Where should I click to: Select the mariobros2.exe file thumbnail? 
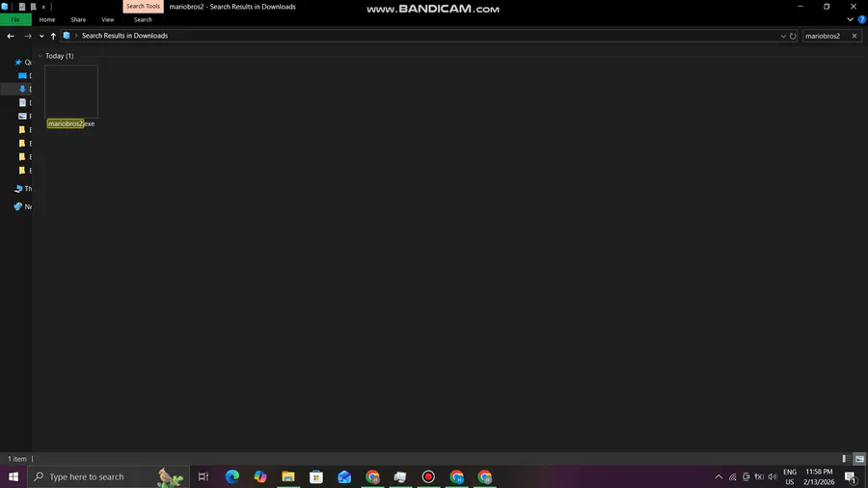(71, 92)
